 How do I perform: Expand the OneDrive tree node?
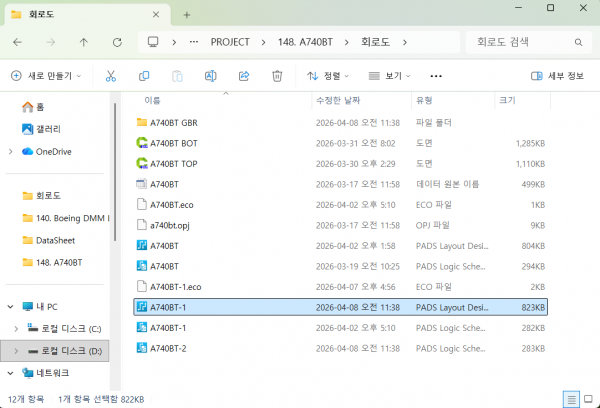(10, 151)
